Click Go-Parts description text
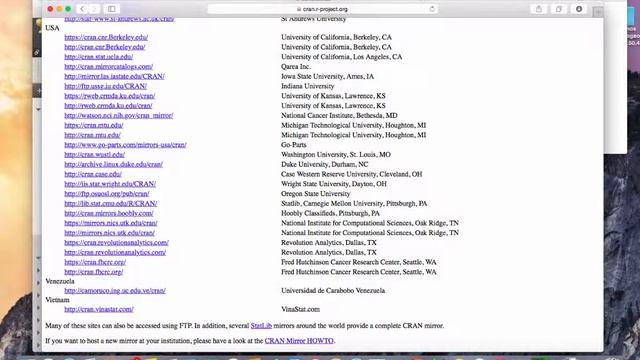 [x=293, y=145]
